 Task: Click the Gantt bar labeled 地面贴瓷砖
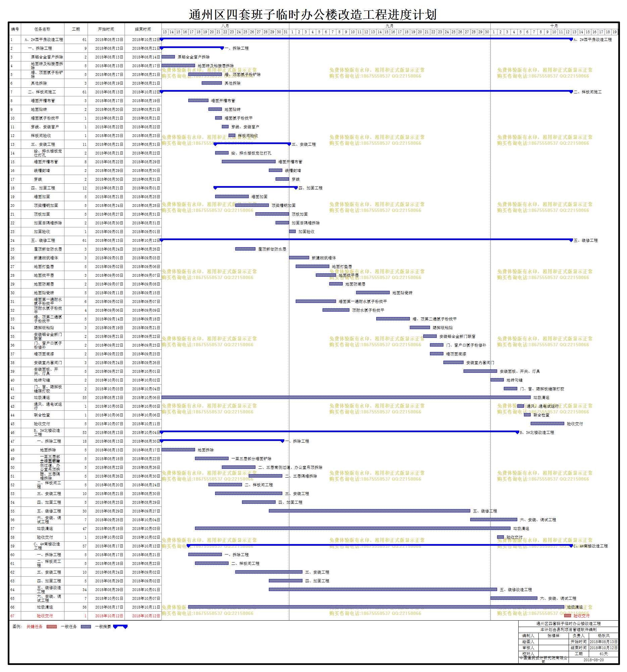373,293
